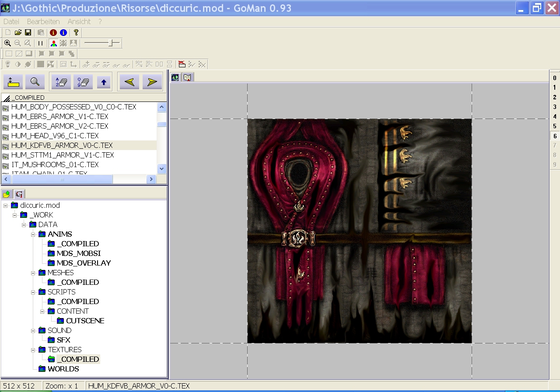The image size is (560, 392).
Task: Collapse the SCRIPTS folder node
Action: (x=33, y=292)
